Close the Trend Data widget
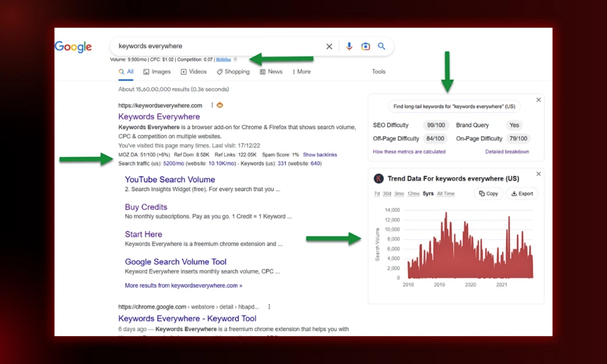The height and width of the screenshot is (364, 607). click(538, 174)
